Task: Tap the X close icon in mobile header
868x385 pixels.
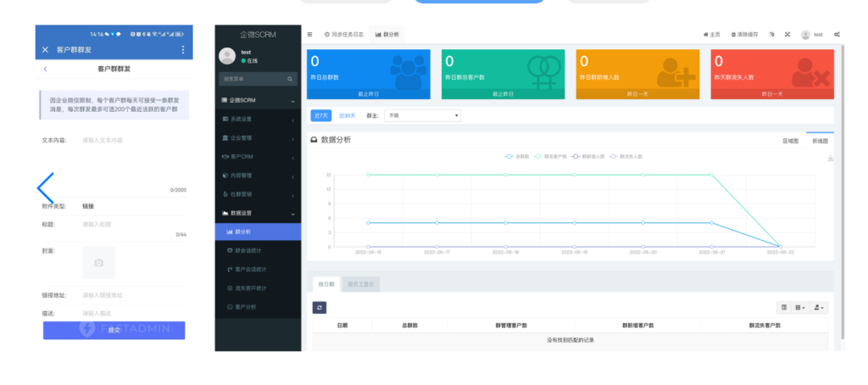Action: tap(45, 50)
